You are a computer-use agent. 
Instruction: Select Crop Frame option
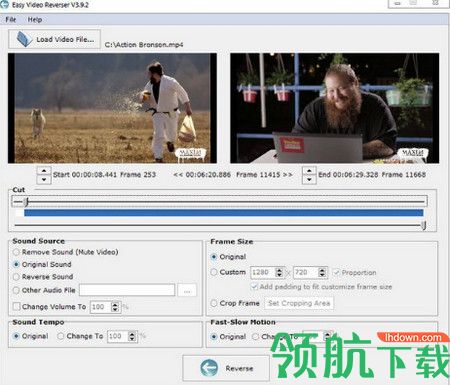click(235, 303)
